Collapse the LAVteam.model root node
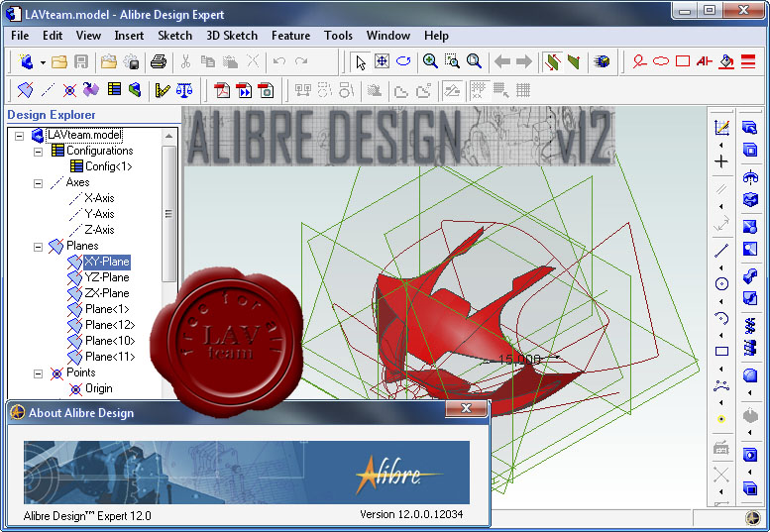 (19, 135)
